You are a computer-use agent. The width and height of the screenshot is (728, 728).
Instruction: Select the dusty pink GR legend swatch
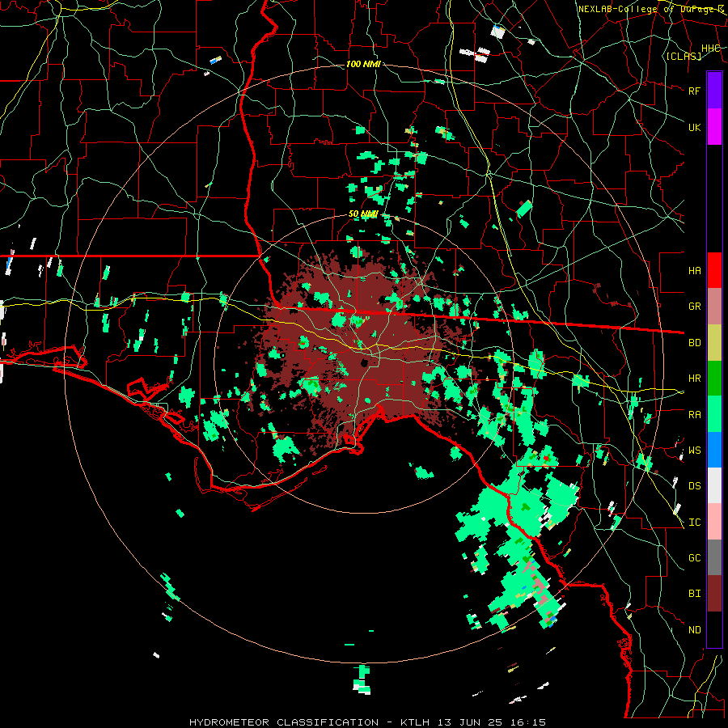[714, 307]
